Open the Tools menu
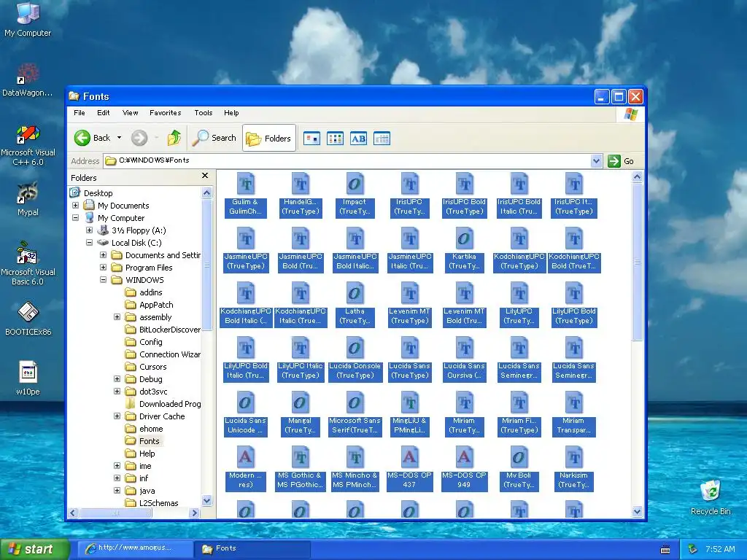The height and width of the screenshot is (560, 747). click(204, 113)
